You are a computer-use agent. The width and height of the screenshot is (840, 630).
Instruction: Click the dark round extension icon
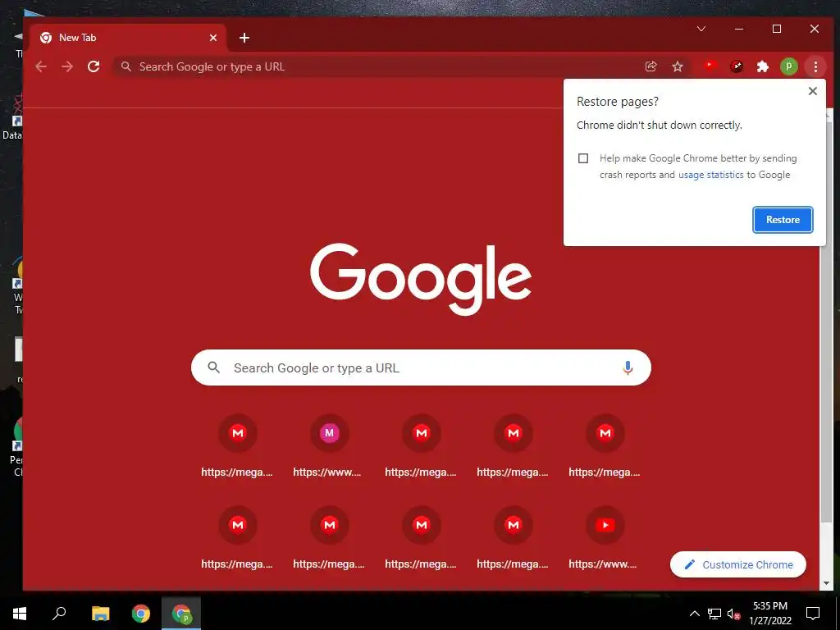pyautogui.click(x=737, y=66)
